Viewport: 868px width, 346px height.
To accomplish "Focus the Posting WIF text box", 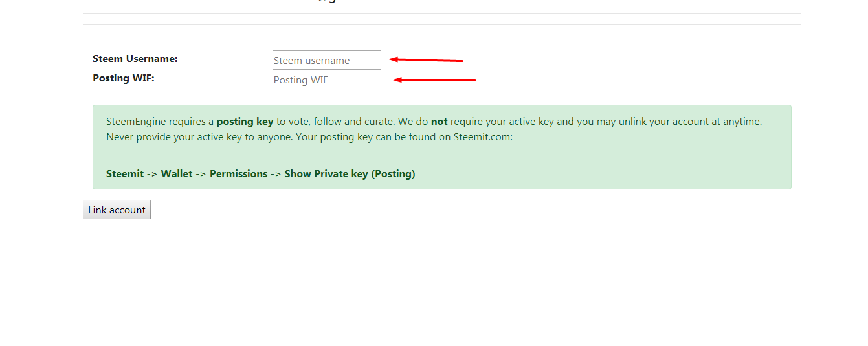I will coord(327,80).
